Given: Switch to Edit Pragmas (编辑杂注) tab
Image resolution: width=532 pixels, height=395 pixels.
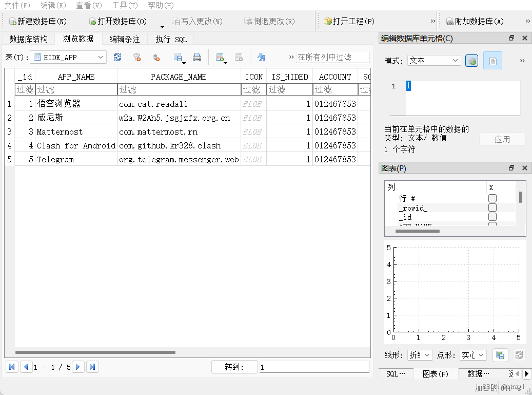Looking at the screenshot, I should click(125, 40).
